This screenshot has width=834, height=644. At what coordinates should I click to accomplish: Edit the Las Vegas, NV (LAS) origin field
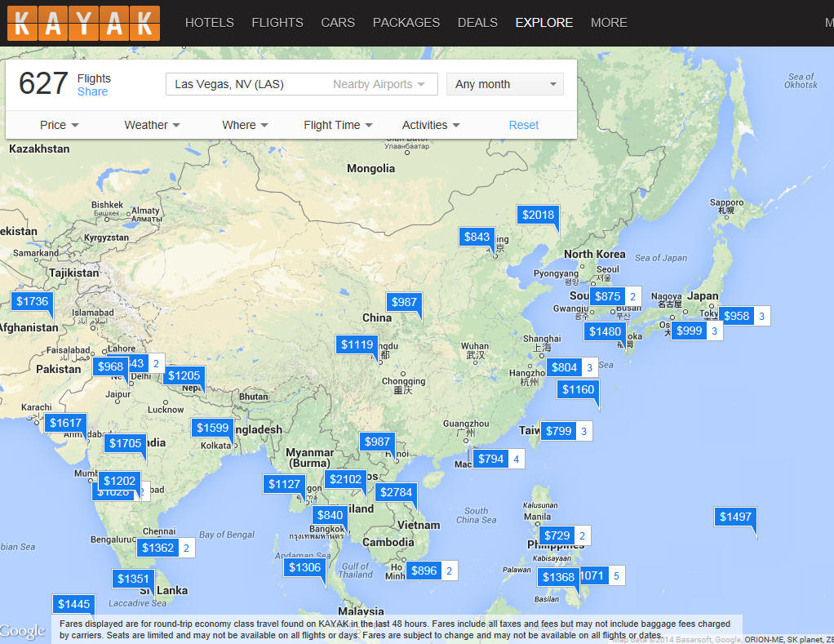point(302,84)
